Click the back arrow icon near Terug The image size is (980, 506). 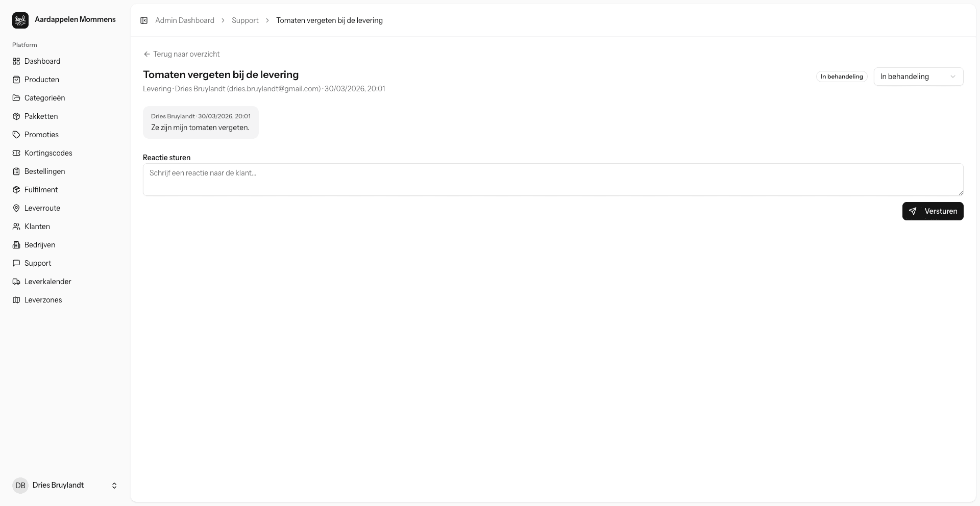click(147, 54)
